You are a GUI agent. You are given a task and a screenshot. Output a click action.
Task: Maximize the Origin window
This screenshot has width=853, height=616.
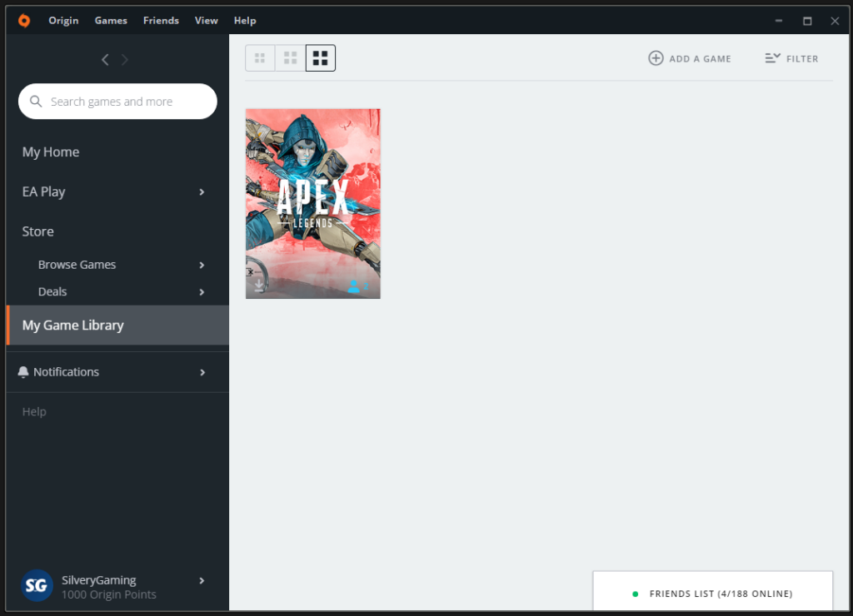point(807,21)
